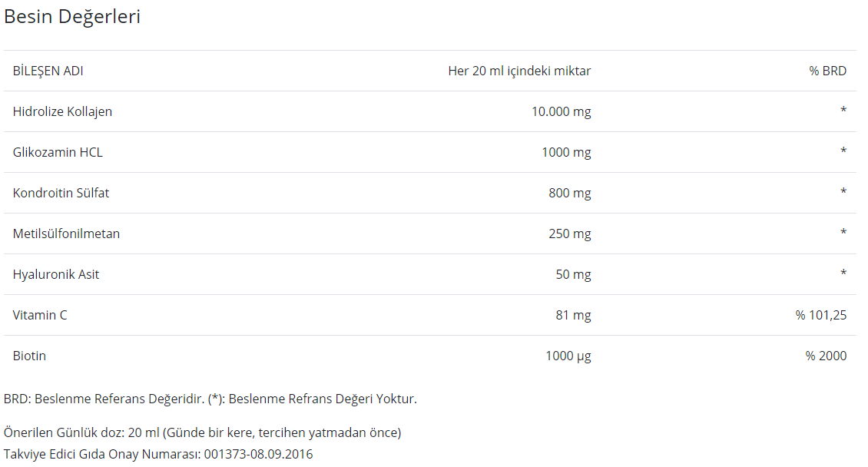Select the Hyaluronik Asit row label
The image size is (868, 467).
point(56,274)
